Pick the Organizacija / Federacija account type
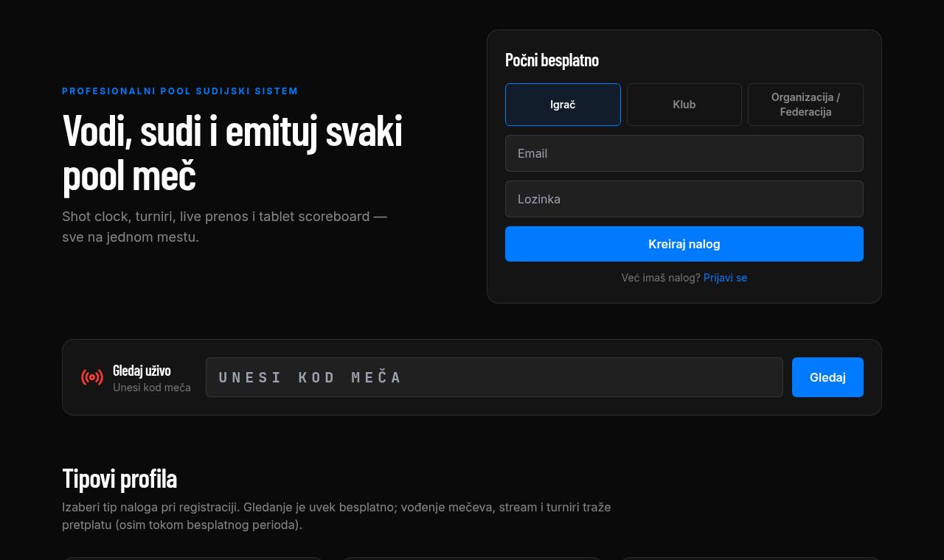This screenshot has height=560, width=944. pyautogui.click(x=805, y=105)
